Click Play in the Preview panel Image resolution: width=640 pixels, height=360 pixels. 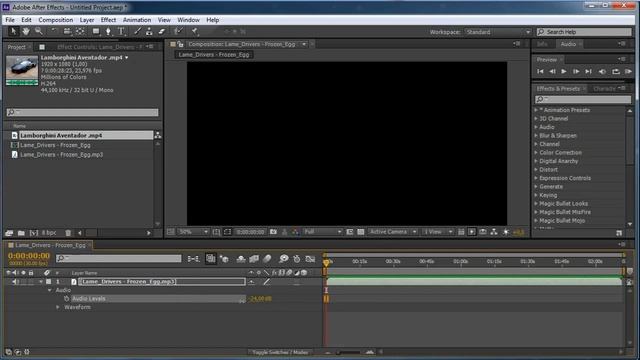click(x=564, y=71)
